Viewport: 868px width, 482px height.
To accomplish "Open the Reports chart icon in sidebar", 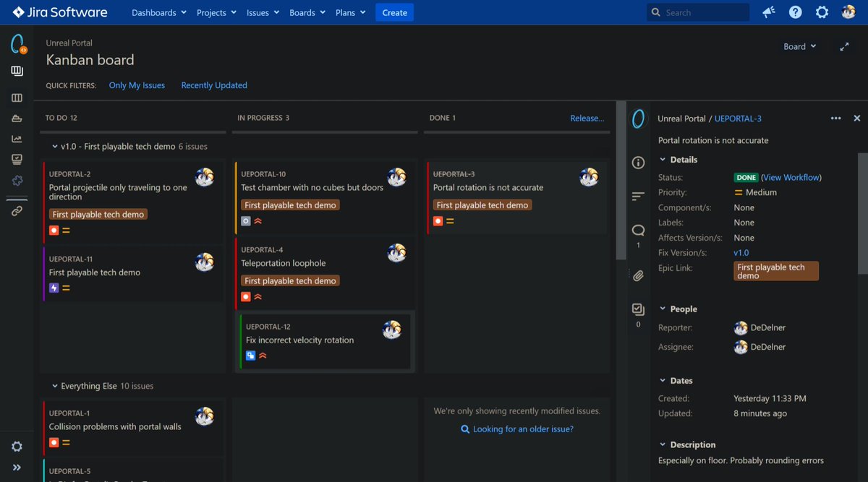I will click(17, 139).
